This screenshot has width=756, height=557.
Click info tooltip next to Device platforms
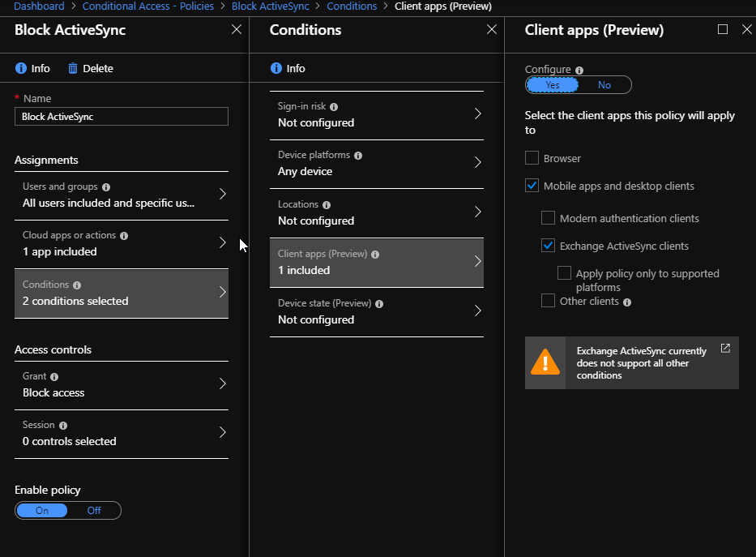[x=358, y=156]
